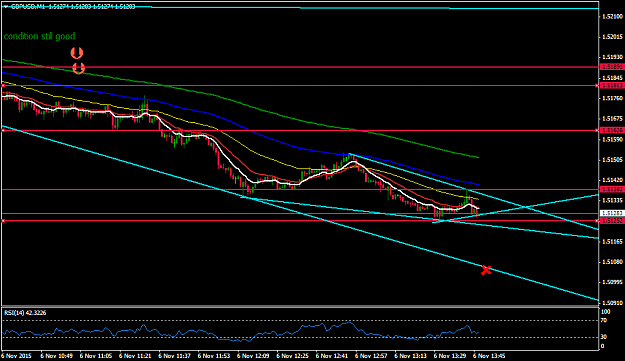Click the 1.52100 price scale value
Screen dimensions: 625x361
click(613, 16)
